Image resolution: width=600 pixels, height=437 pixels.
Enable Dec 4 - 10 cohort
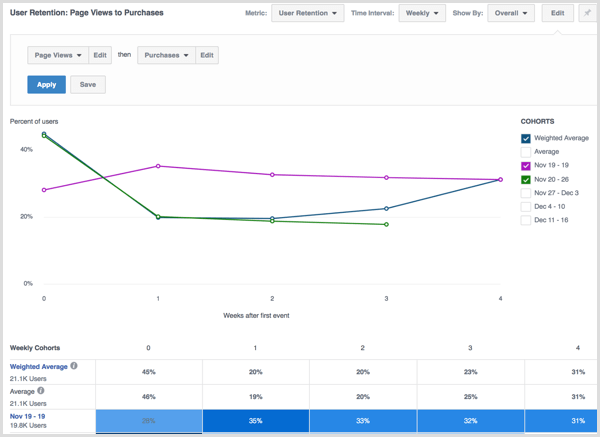[526, 207]
